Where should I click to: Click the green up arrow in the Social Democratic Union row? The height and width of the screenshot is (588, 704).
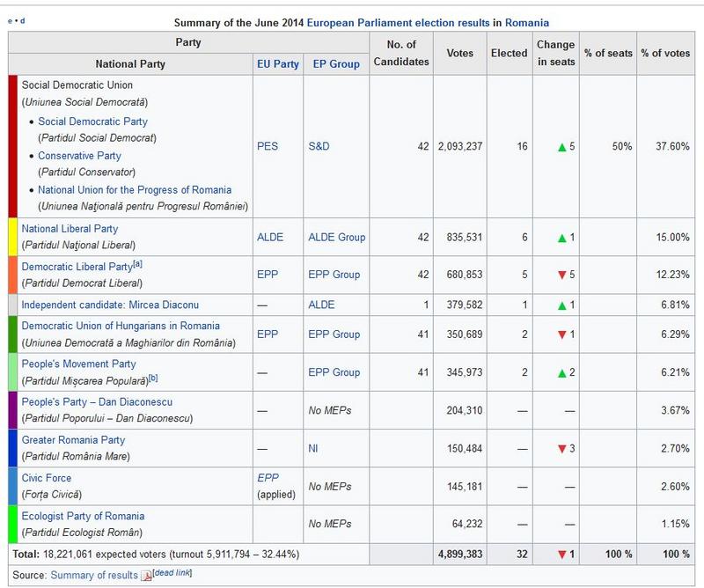561,147
